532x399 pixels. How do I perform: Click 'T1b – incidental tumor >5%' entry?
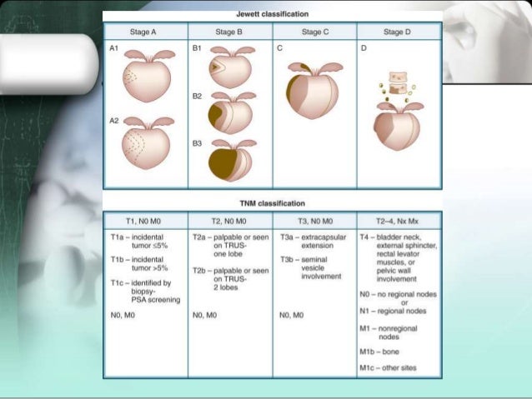[139, 264]
